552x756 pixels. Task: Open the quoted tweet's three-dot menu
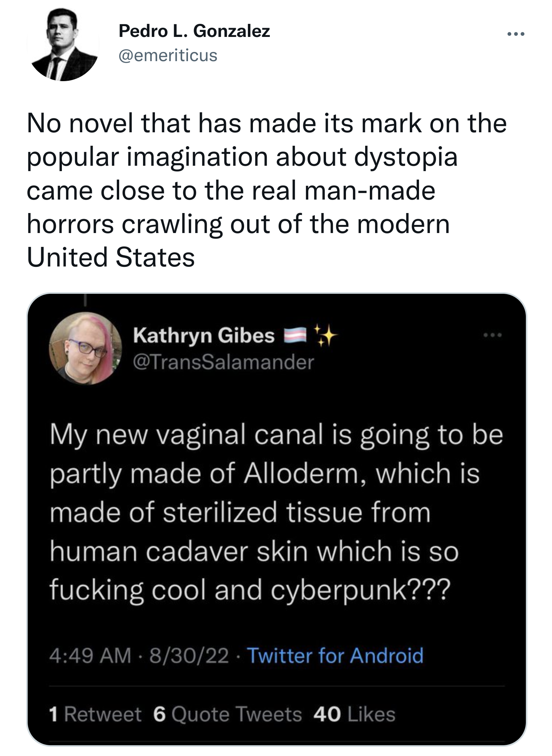point(493,336)
